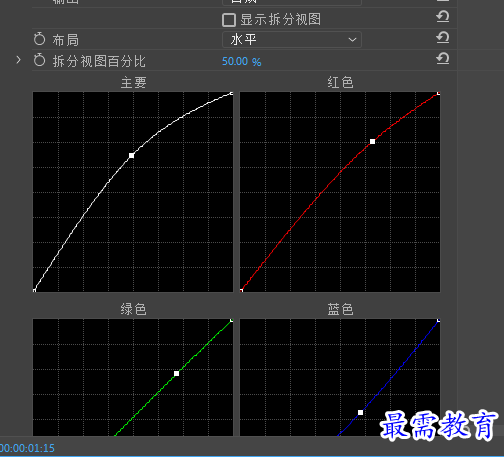504x457 pixels.
Task: Click the 绿色 curve label
Action: (x=133, y=309)
